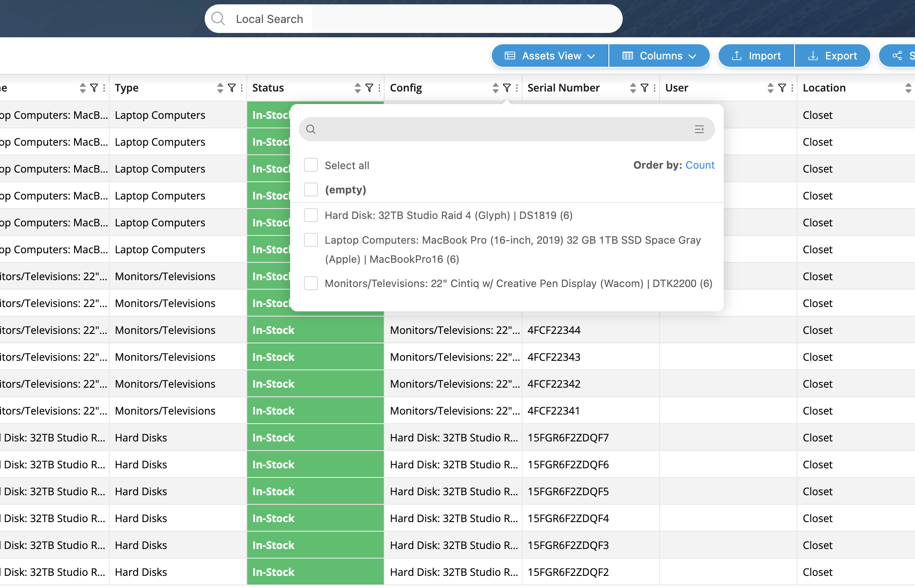Check the Select all checkbox
The width and height of the screenshot is (915, 588).
coord(310,165)
